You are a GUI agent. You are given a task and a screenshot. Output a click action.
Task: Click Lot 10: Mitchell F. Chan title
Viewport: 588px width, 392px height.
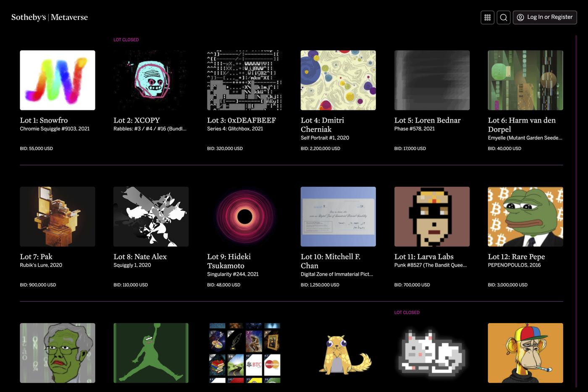click(x=331, y=261)
